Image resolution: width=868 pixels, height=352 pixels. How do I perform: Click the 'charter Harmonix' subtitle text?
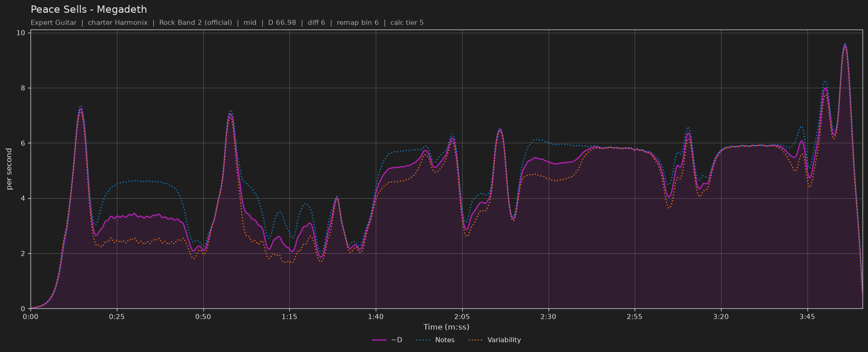[118, 23]
